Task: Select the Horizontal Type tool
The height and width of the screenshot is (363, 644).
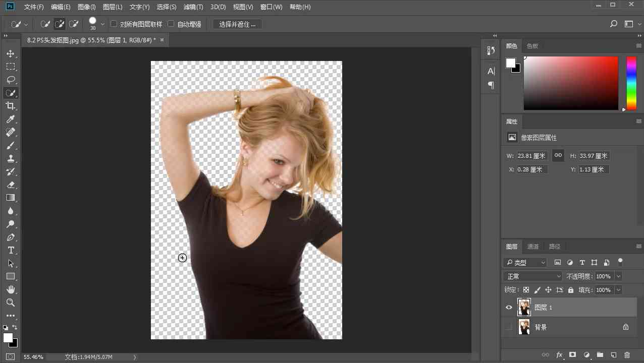Action: (11, 250)
